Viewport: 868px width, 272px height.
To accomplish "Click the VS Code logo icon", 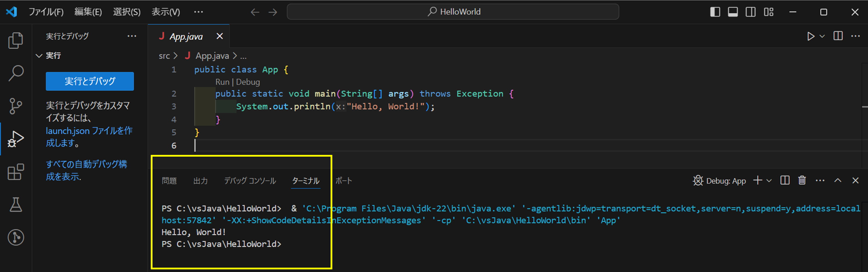I will (11, 12).
